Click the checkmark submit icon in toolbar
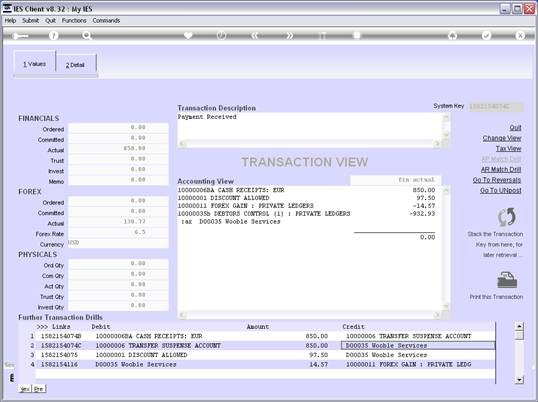The width and height of the screenshot is (538, 402). tap(486, 35)
